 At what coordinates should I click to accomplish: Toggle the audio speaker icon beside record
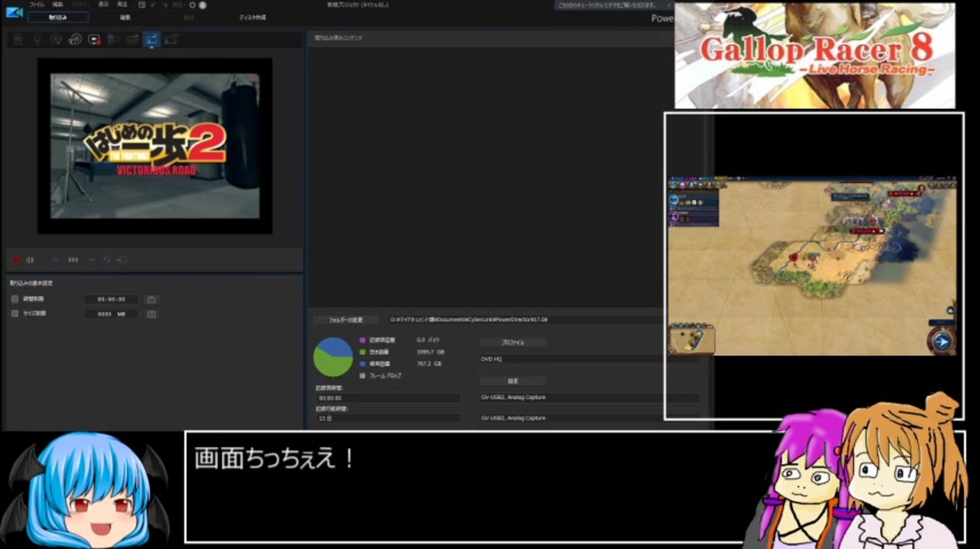(x=30, y=260)
